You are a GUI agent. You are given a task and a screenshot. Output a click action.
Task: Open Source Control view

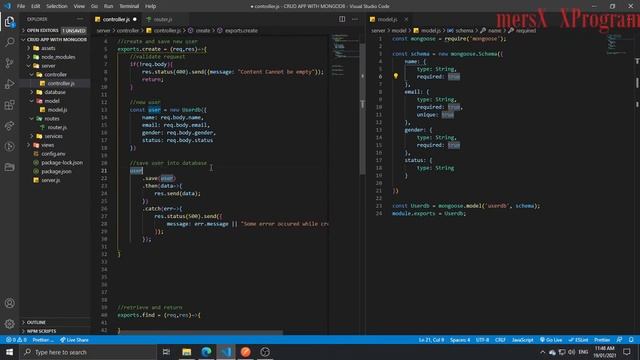9,63
